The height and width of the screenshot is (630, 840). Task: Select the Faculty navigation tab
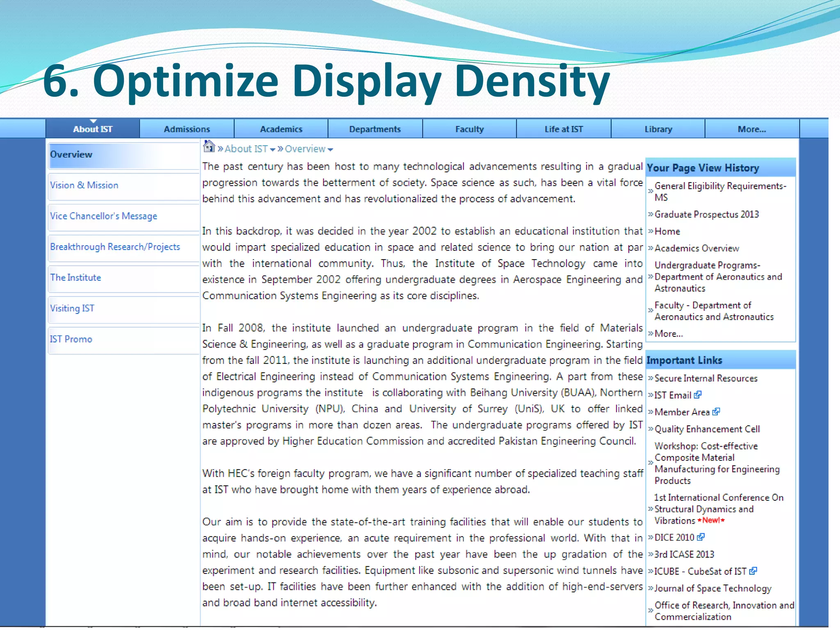tap(469, 129)
